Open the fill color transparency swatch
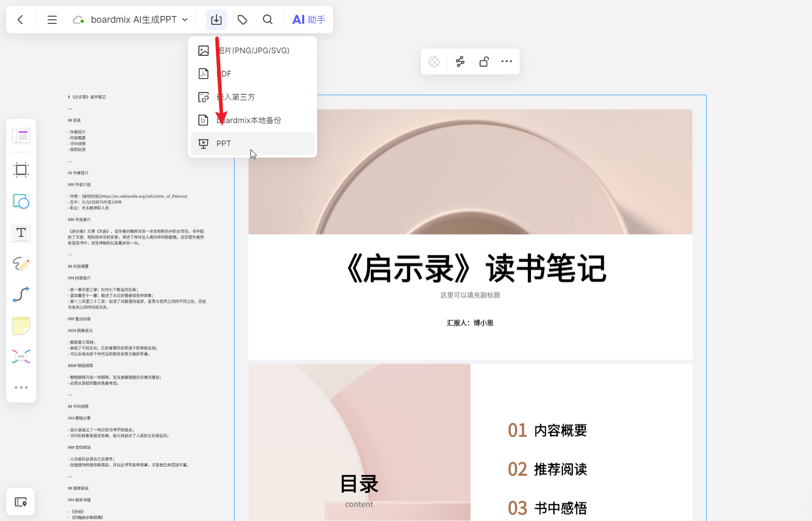 click(x=434, y=62)
